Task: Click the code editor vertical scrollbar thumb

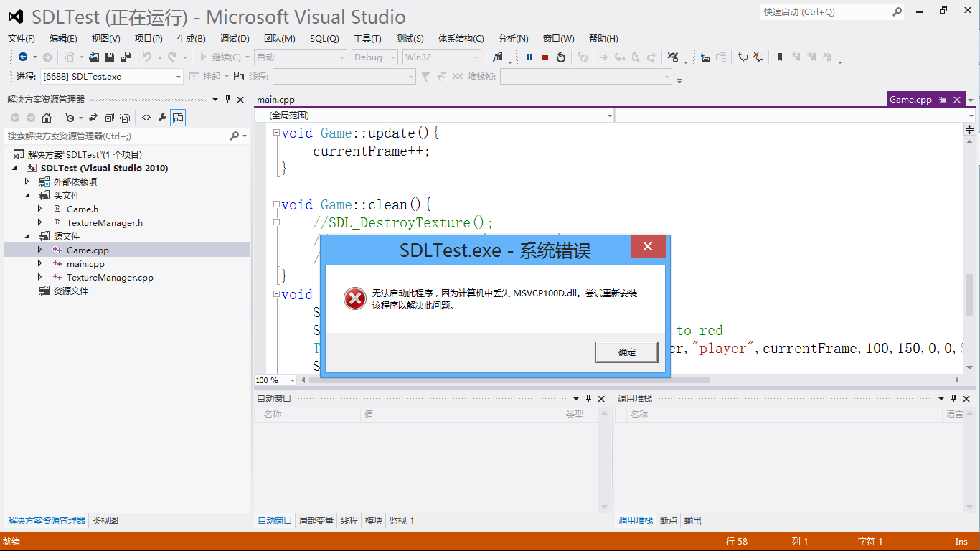Action: point(969,294)
